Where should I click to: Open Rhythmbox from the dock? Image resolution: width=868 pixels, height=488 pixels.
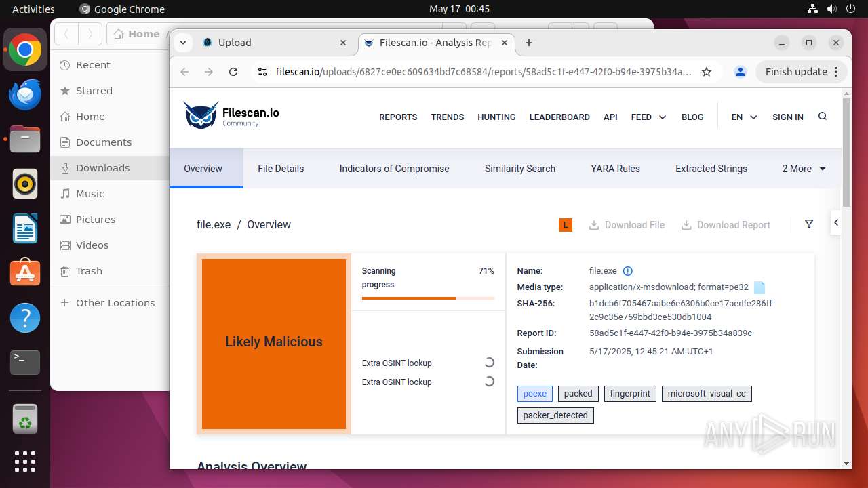(x=25, y=184)
